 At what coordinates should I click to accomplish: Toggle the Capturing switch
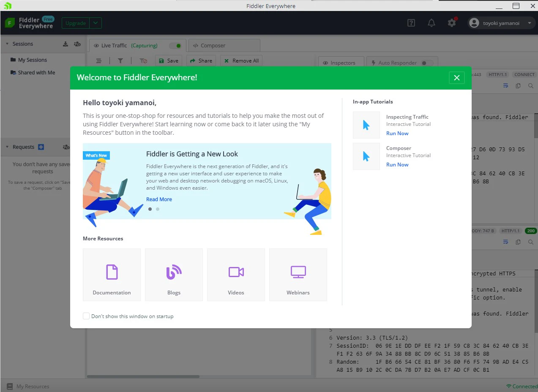coord(175,46)
